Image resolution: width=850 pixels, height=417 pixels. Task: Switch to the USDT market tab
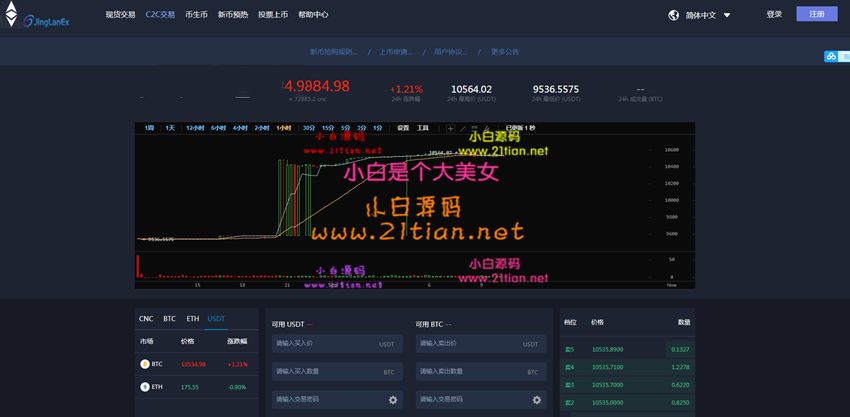pos(216,318)
